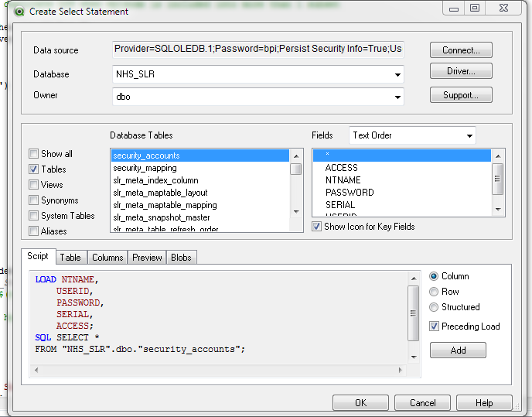
Task: Click Fields list scroll up arrow
Action: (x=498, y=156)
